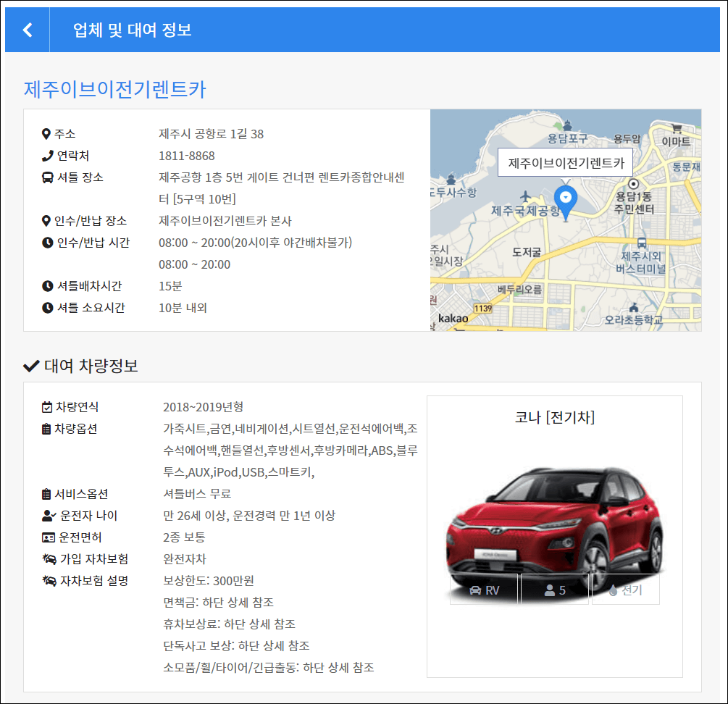Viewport: 728px width, 704px height.
Task: Click the clipboard icon beside 차량옵션
Action: click(x=46, y=429)
